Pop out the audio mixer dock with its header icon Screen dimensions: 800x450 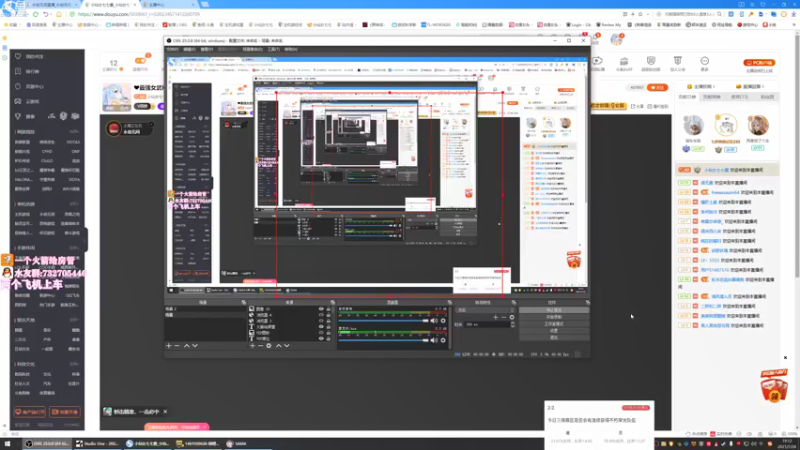[449, 303]
